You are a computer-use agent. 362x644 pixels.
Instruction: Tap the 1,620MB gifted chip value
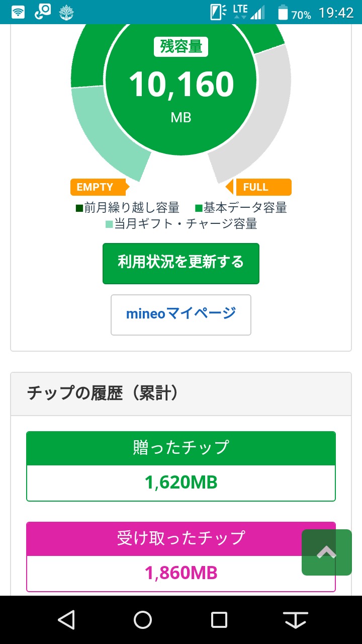[x=180, y=483]
